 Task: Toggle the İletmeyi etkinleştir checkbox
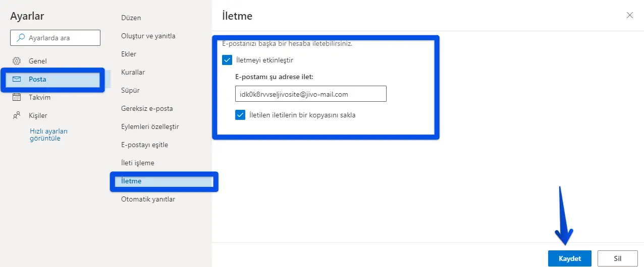[227, 60]
